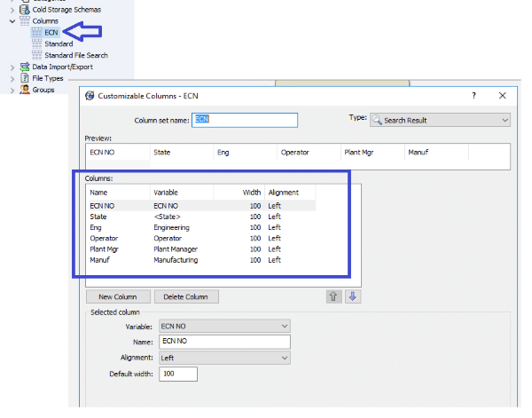The width and height of the screenshot is (532, 418).
Task: Open the Alignment dropdown showing Left
Action: click(224, 358)
